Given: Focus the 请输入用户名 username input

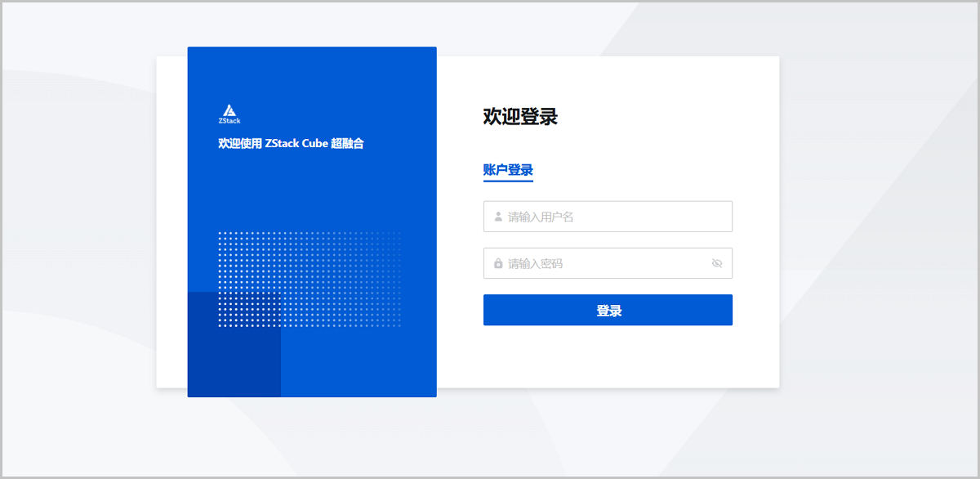Looking at the screenshot, I should coord(612,217).
